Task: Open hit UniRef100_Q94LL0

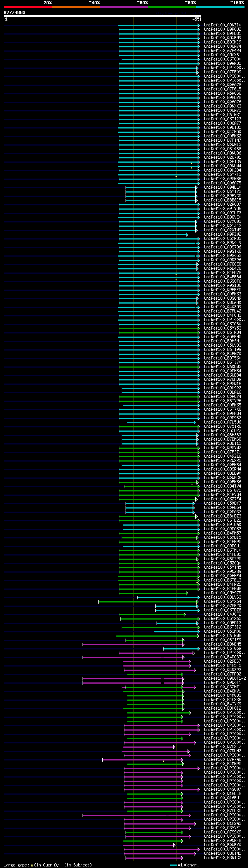Action: (x=222, y=187)
